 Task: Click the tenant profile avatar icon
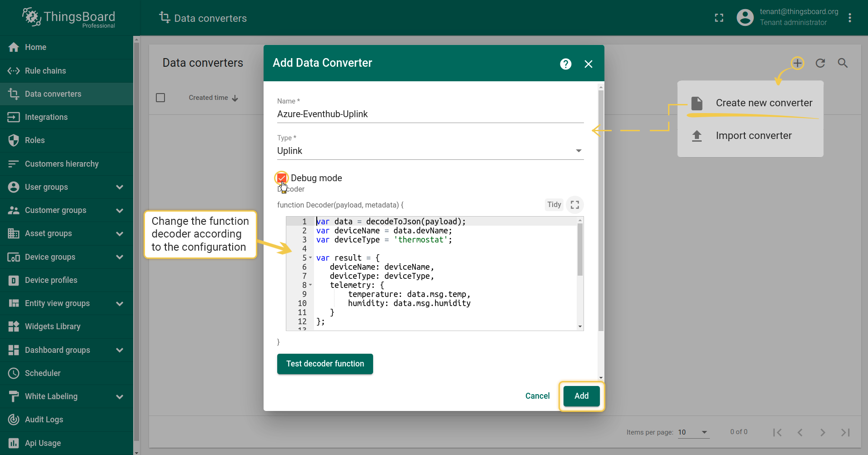click(745, 18)
